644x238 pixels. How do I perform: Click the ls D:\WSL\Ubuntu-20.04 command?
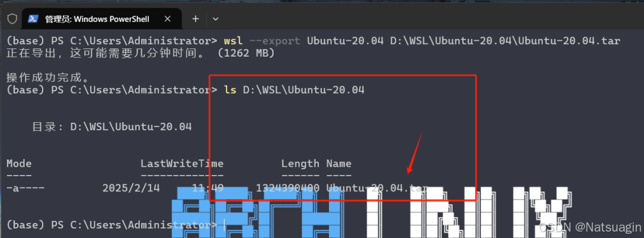click(x=294, y=89)
